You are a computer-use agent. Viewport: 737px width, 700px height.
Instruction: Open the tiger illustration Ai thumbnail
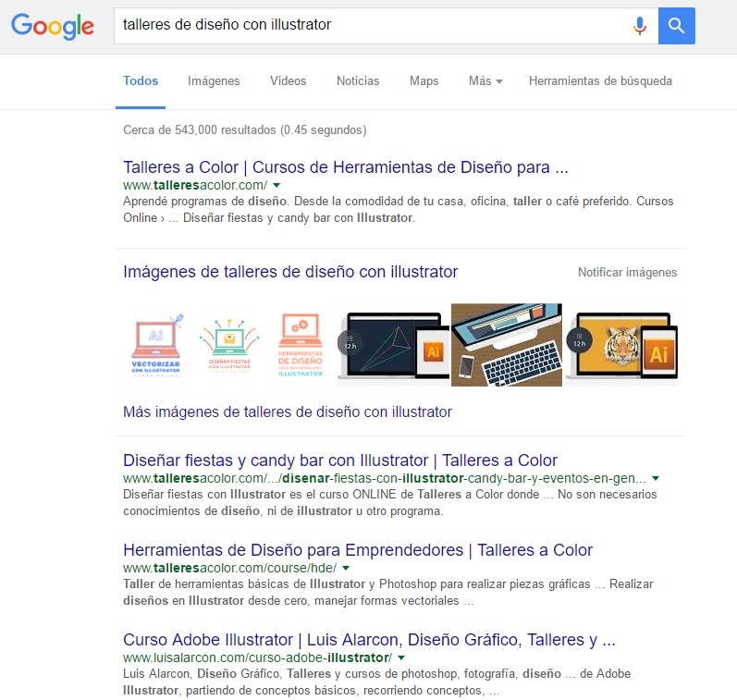(620, 345)
